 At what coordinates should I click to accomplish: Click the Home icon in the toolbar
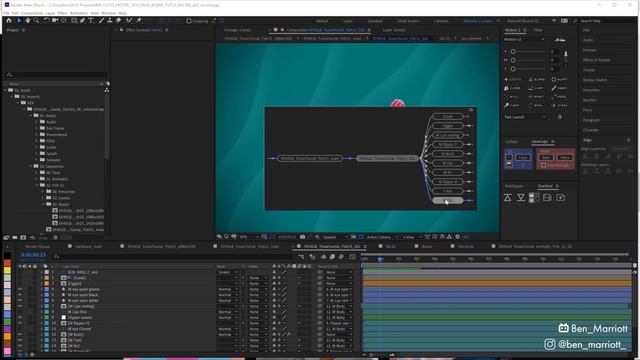click(9, 20)
